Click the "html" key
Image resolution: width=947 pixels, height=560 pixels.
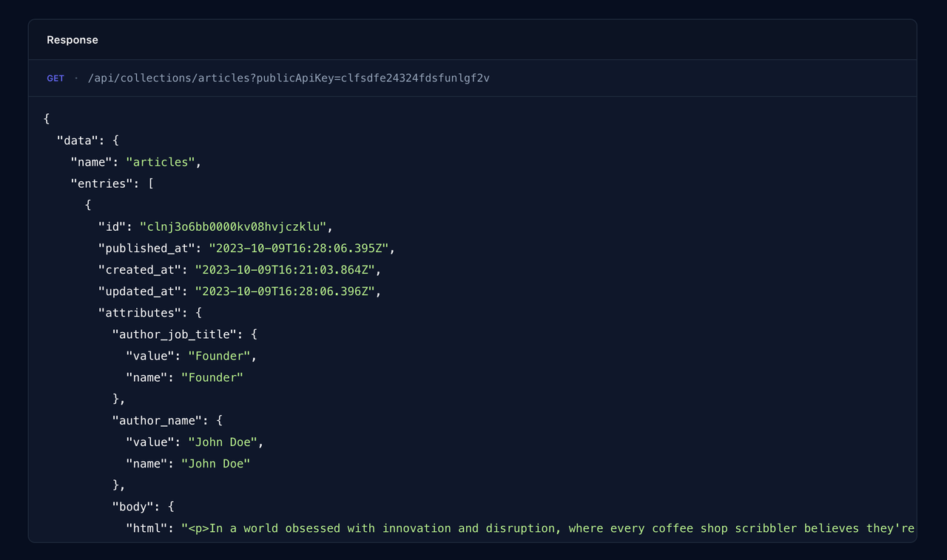pos(146,528)
